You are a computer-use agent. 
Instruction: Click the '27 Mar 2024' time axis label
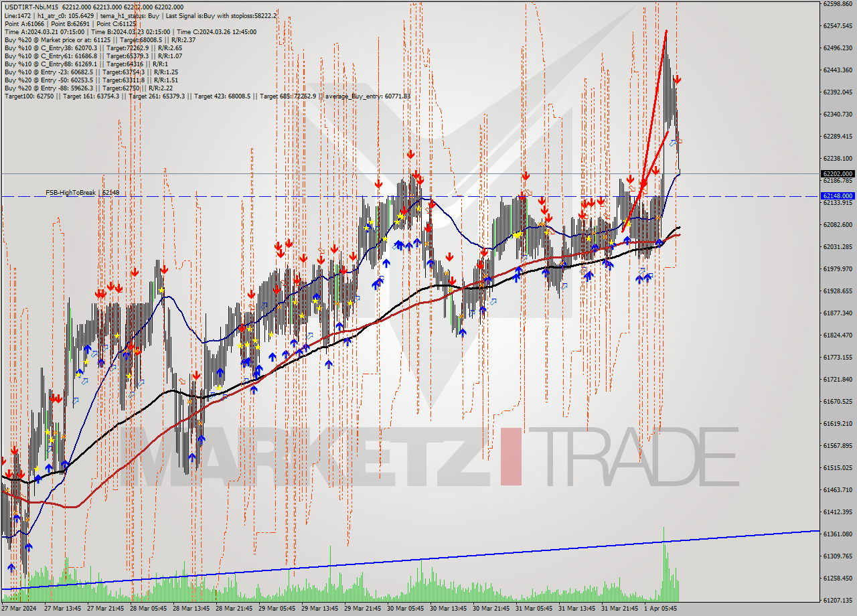click(19, 609)
